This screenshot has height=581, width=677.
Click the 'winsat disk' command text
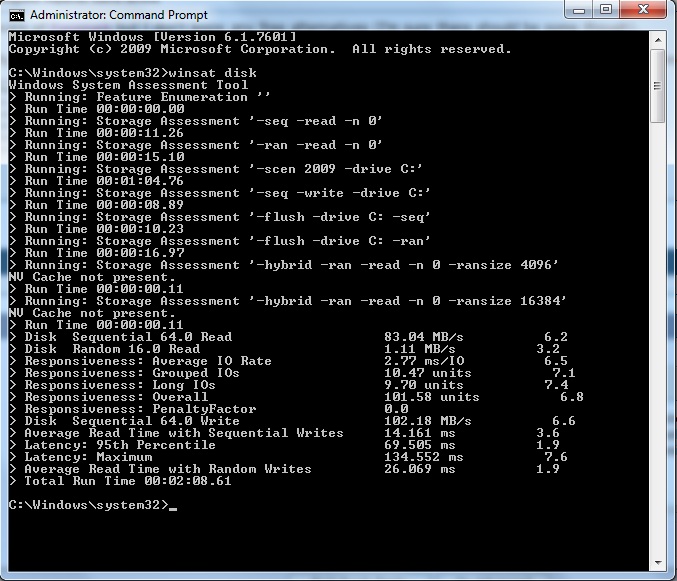213,73
